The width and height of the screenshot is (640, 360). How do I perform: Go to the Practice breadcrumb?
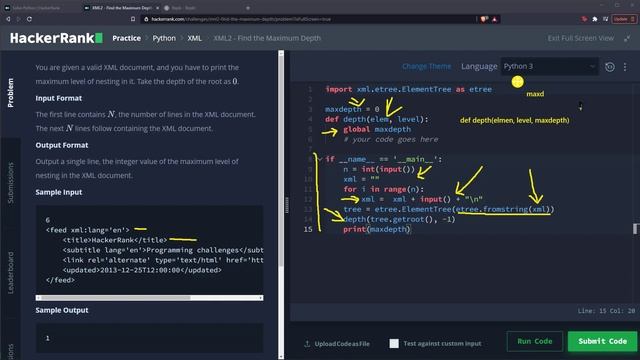tap(127, 38)
